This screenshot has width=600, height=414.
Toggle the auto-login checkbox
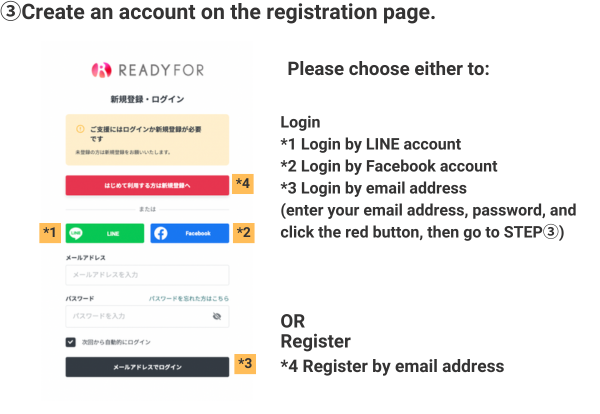[71, 341]
